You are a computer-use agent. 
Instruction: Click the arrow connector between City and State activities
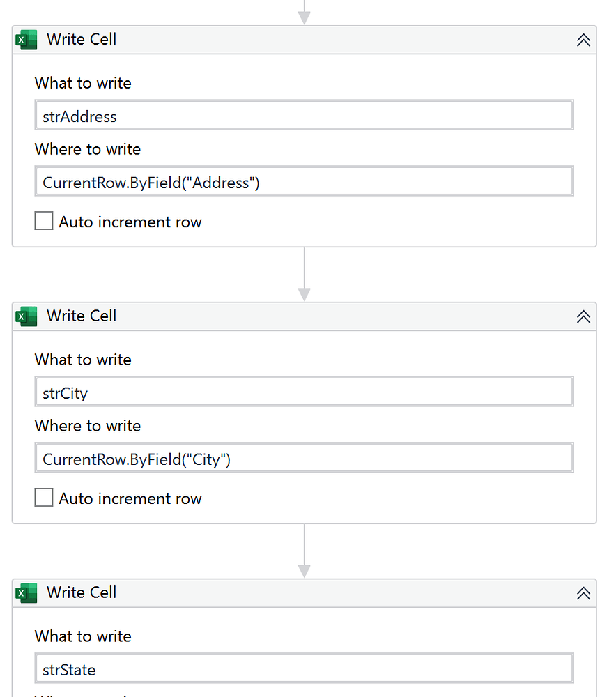[305, 551]
